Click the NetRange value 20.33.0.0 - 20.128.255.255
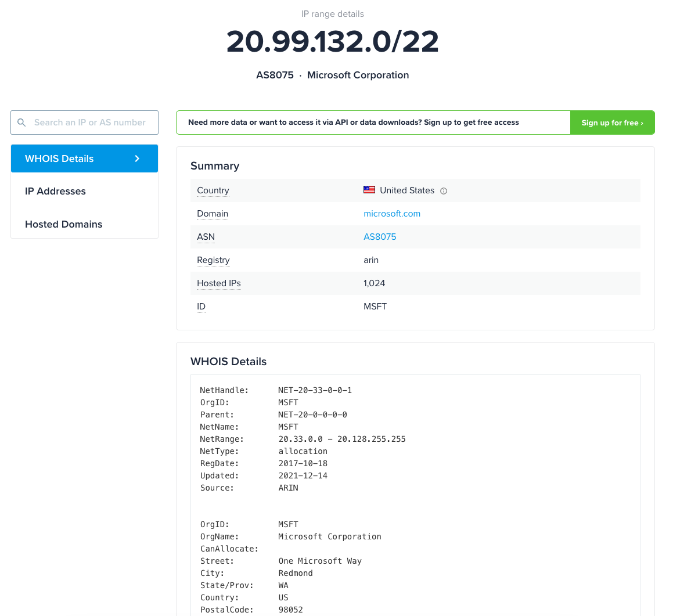This screenshot has height=616, width=691. tap(342, 440)
